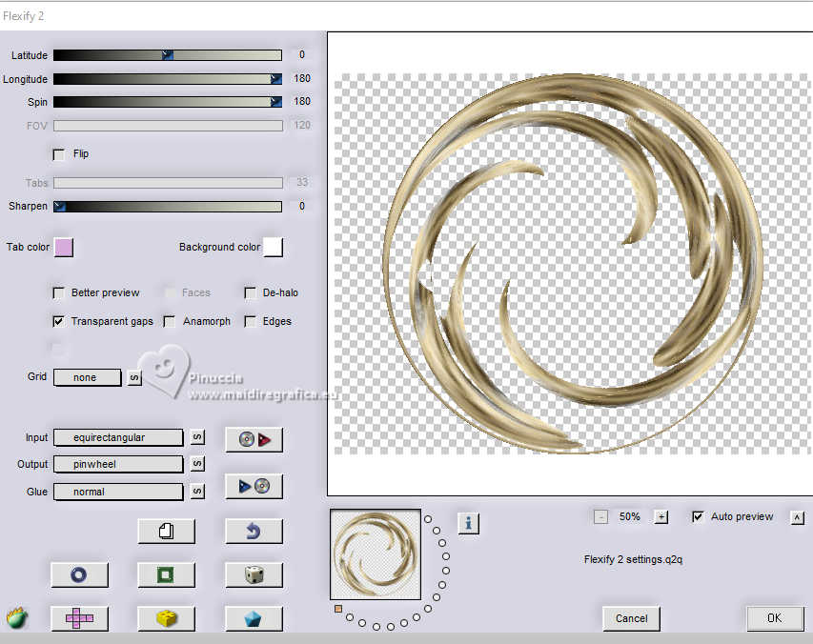This screenshot has height=644, width=813.
Task: Click the flaming globe logo icon
Action: (17, 617)
